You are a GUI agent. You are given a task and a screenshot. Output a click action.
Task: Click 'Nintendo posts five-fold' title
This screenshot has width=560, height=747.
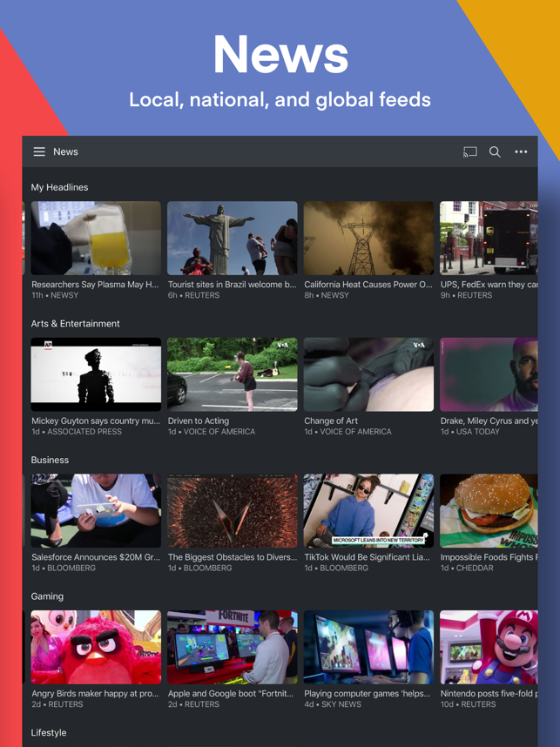(x=489, y=693)
